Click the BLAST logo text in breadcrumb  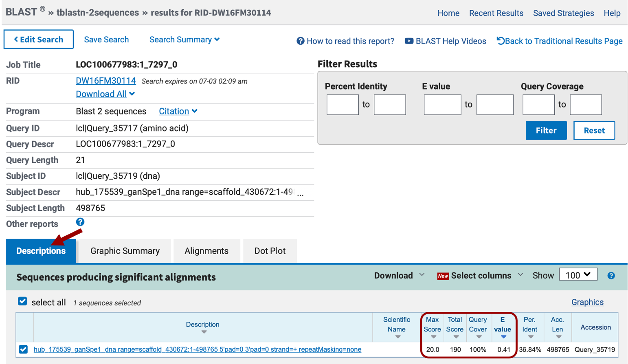(x=22, y=12)
